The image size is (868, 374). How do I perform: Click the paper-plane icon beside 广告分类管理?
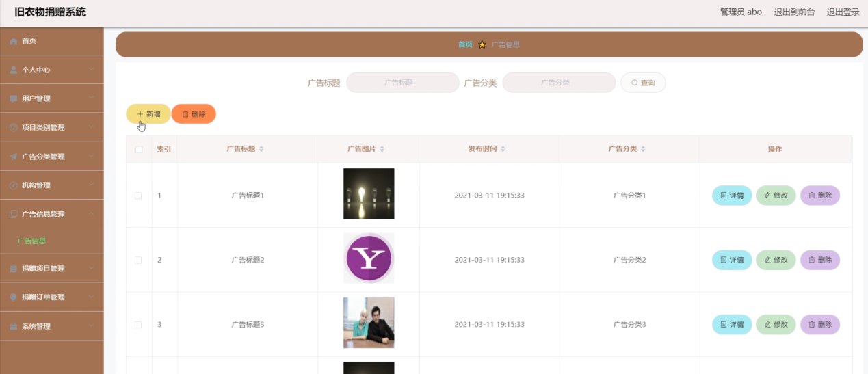pyautogui.click(x=14, y=157)
